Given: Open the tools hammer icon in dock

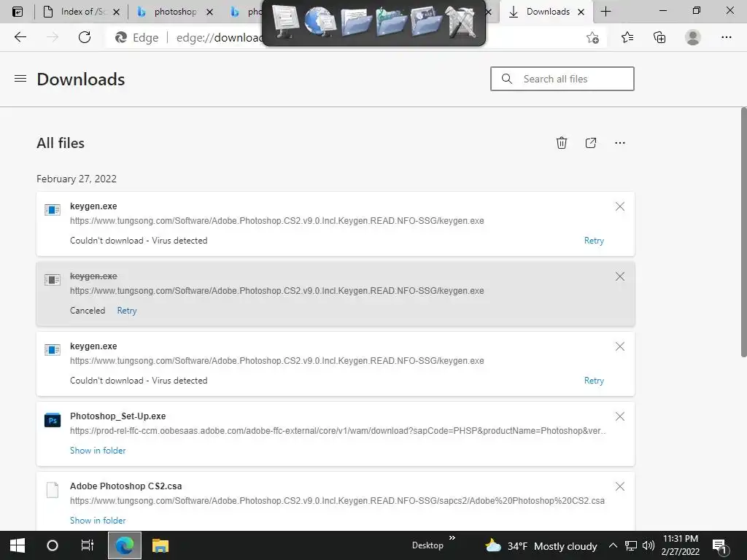Looking at the screenshot, I should (460, 22).
